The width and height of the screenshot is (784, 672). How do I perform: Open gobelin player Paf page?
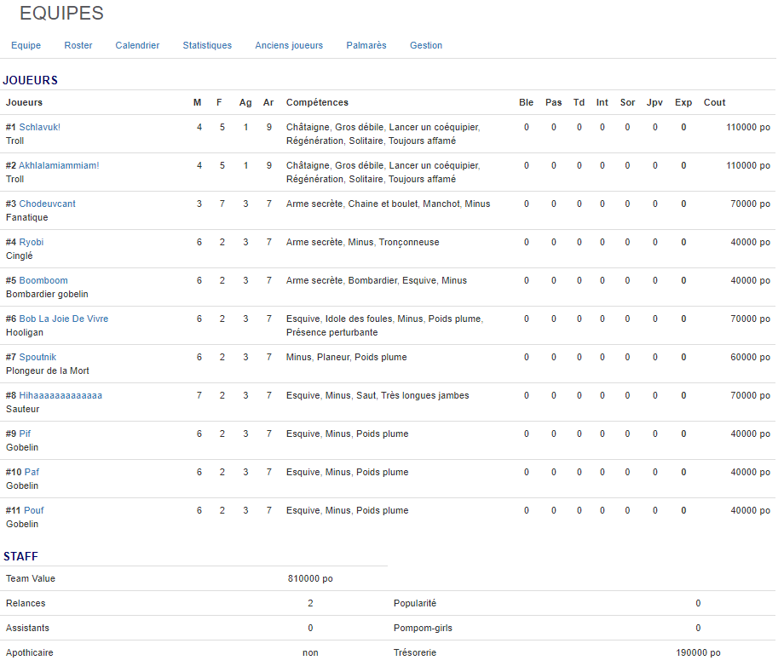point(32,472)
